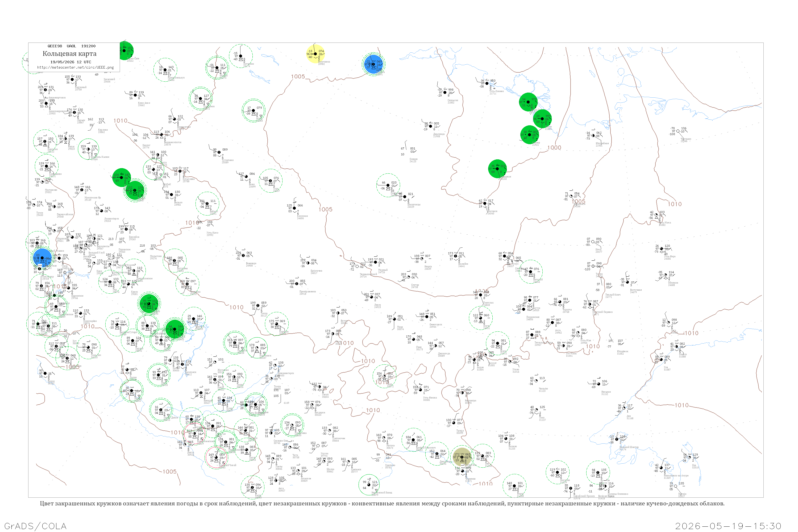The image size is (798, 532).
Task: Click the 'Верхнеимбатск' station name
Action: [173, 142]
